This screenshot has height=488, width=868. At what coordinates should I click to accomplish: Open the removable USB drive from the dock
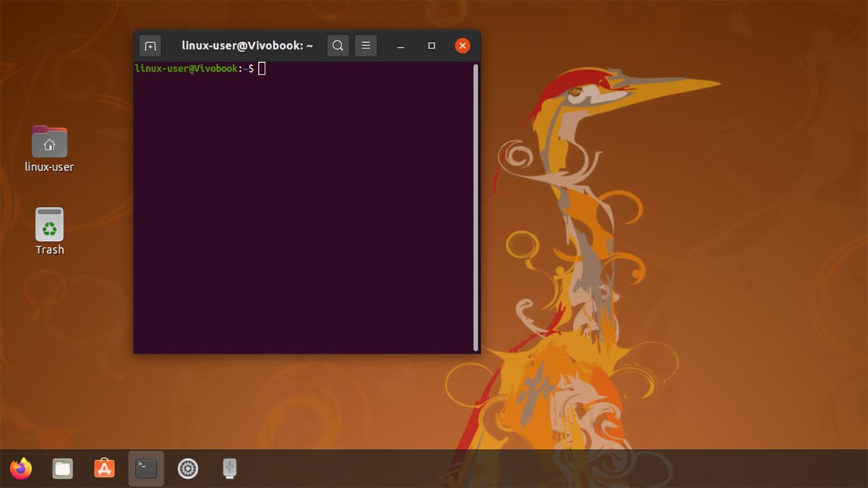pyautogui.click(x=229, y=468)
